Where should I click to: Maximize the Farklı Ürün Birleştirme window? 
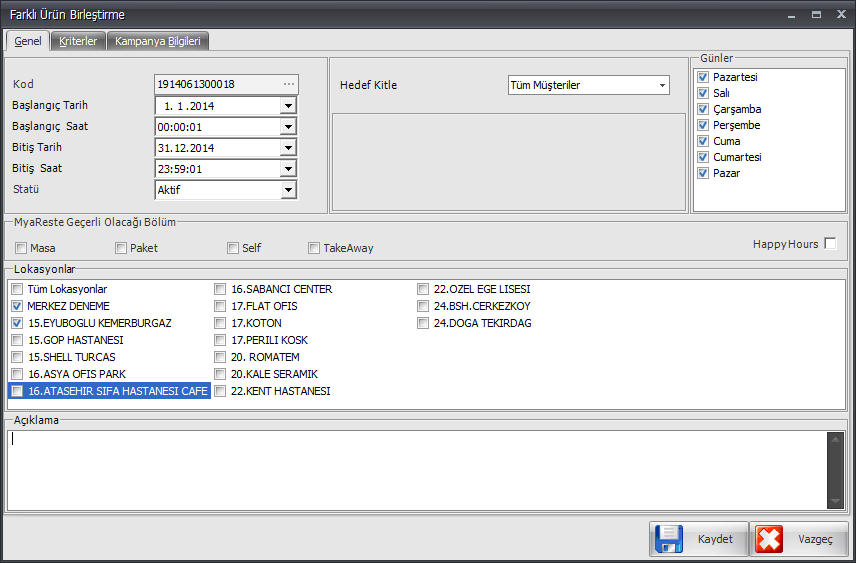816,14
